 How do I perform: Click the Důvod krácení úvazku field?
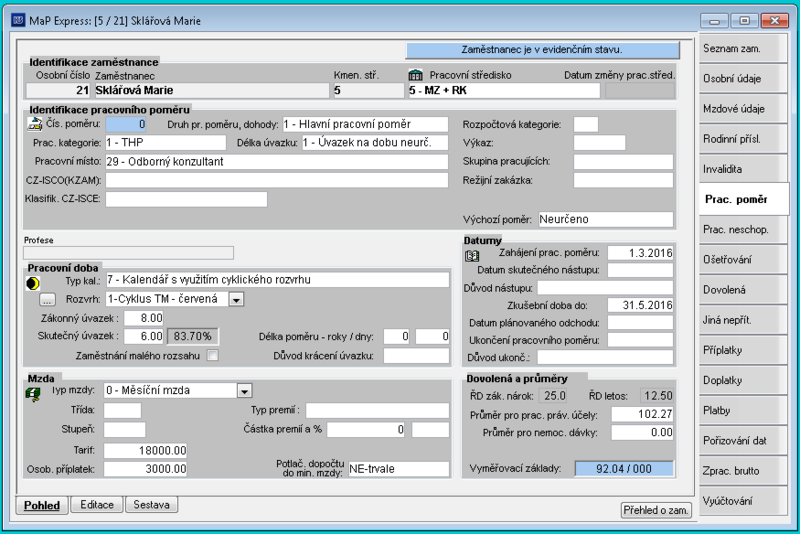(x=416, y=355)
